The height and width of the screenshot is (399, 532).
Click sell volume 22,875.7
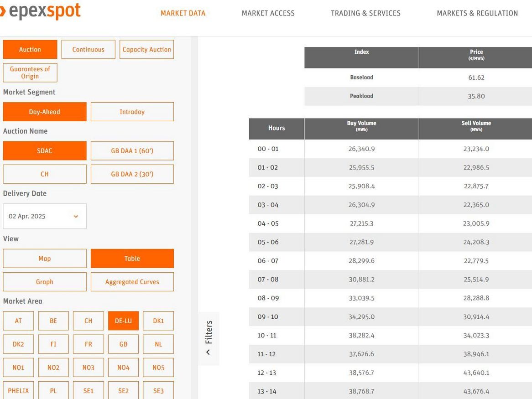[x=476, y=186]
